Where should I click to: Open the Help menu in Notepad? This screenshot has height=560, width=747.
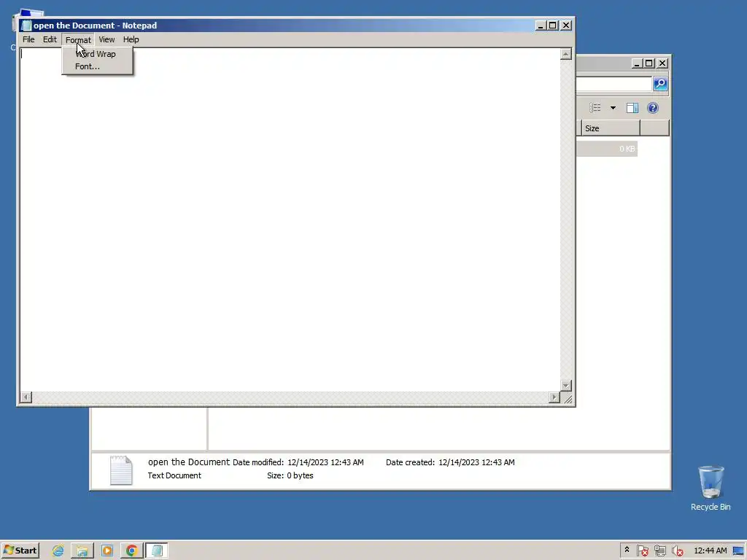tap(131, 39)
